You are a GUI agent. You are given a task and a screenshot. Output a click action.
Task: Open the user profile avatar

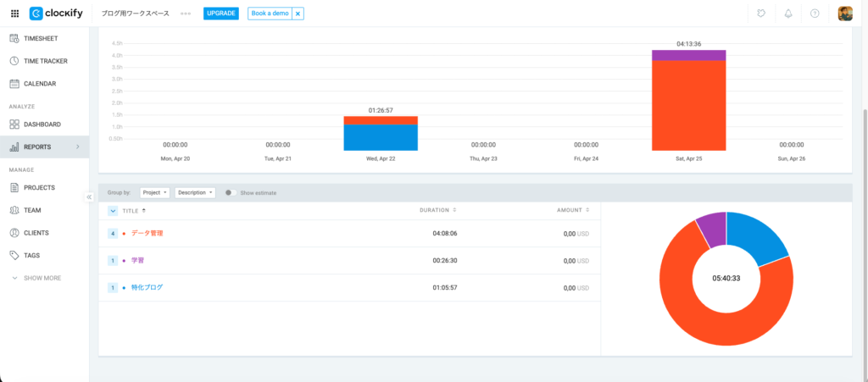[845, 14]
